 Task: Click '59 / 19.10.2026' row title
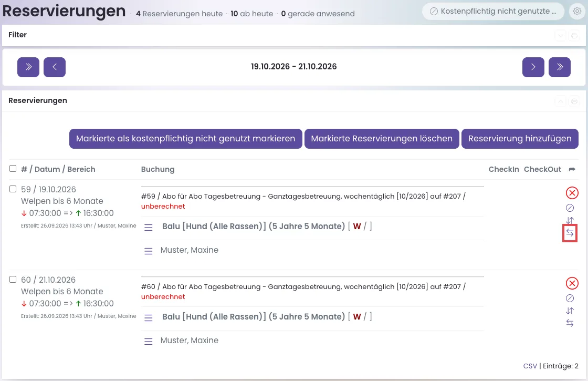coord(48,190)
